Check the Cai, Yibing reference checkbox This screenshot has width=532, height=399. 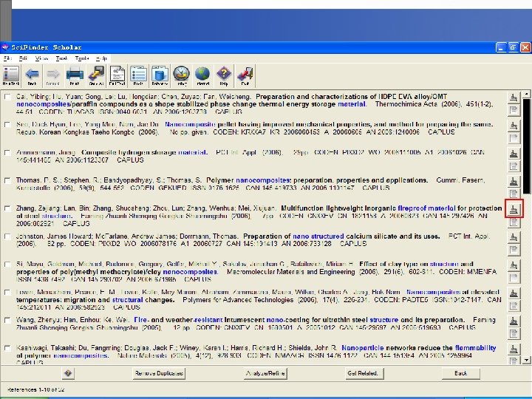click(7, 97)
